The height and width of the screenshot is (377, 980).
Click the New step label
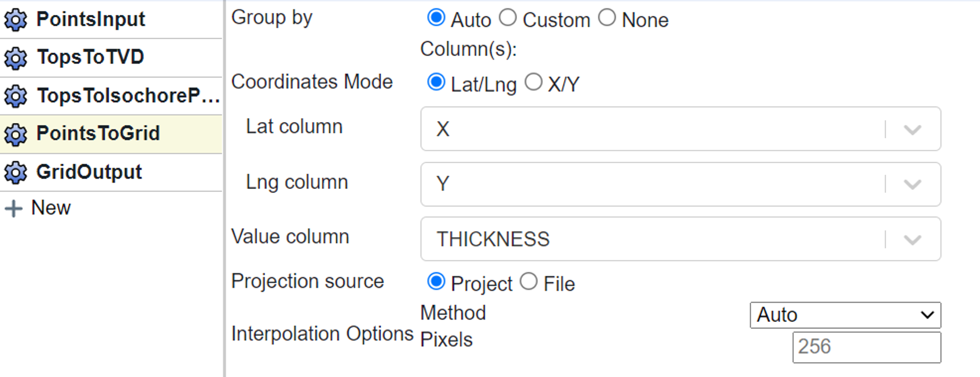click(51, 208)
